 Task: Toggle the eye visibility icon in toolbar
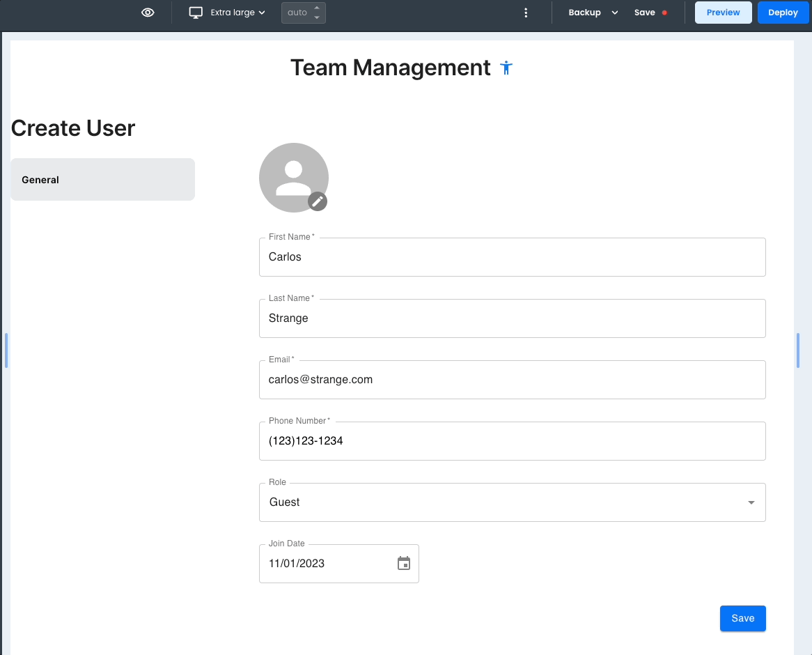tap(148, 13)
